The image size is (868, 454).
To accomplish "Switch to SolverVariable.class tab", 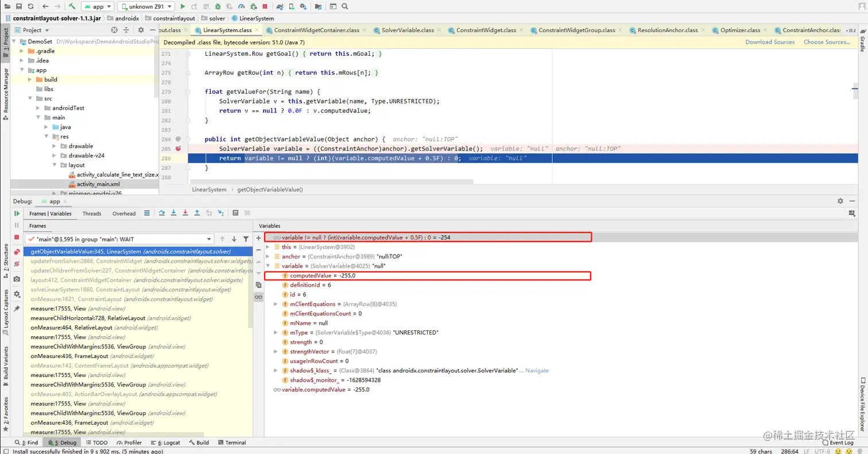I will click(x=407, y=30).
